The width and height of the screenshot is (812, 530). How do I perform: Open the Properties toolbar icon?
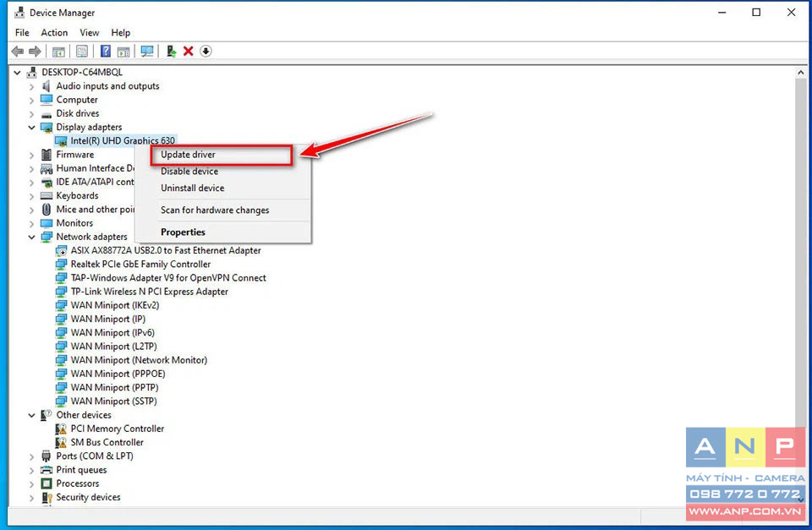point(82,52)
